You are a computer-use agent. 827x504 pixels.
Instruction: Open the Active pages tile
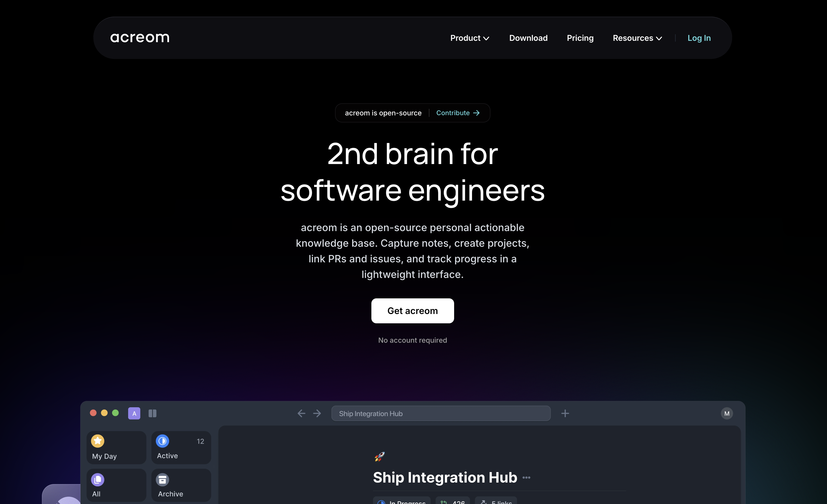point(181,447)
